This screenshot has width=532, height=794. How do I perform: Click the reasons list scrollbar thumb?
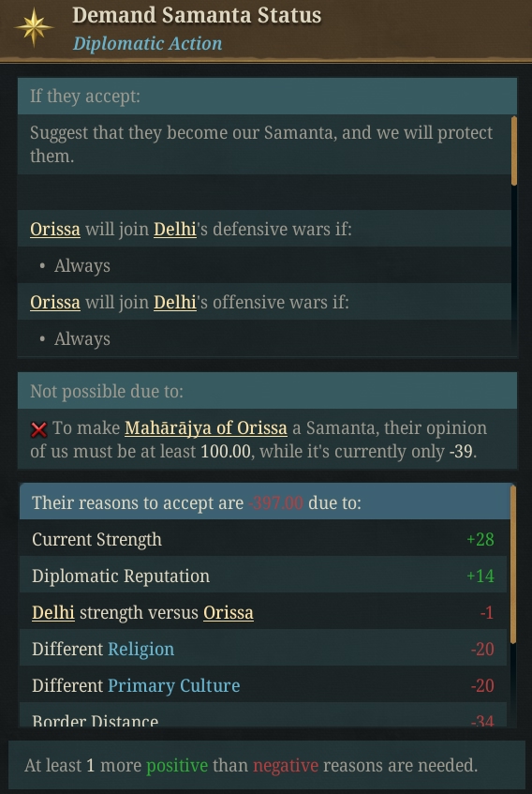tap(513, 564)
